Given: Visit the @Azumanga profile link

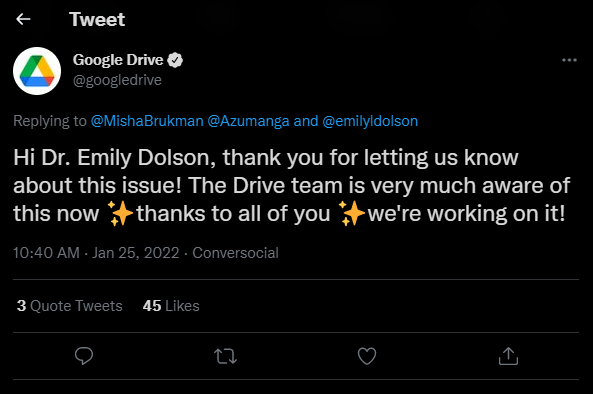Looking at the screenshot, I should tap(248, 121).
